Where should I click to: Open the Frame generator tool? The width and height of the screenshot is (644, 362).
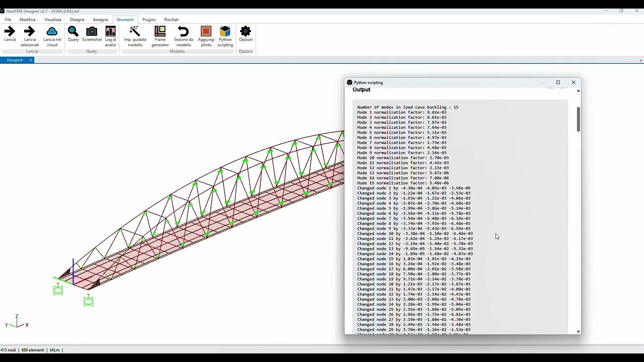point(160,37)
